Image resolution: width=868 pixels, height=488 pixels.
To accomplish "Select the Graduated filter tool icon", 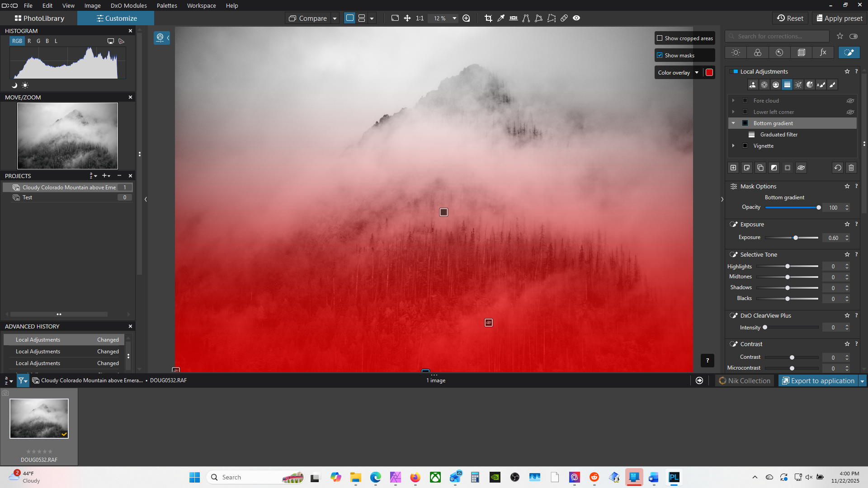I will point(787,84).
